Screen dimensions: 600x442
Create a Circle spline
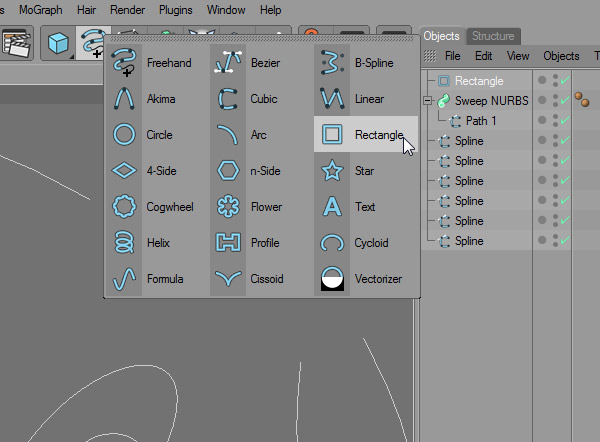coord(157,135)
